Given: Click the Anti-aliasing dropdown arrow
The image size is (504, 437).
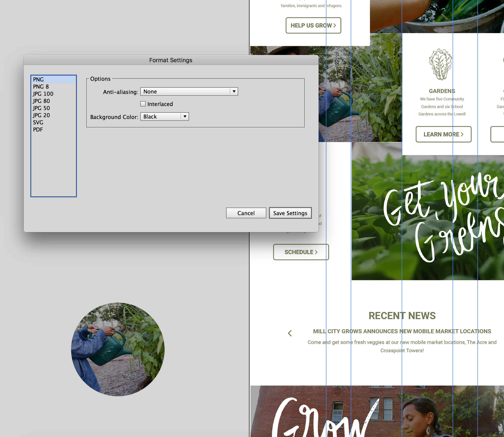Looking at the screenshot, I should [x=234, y=91].
